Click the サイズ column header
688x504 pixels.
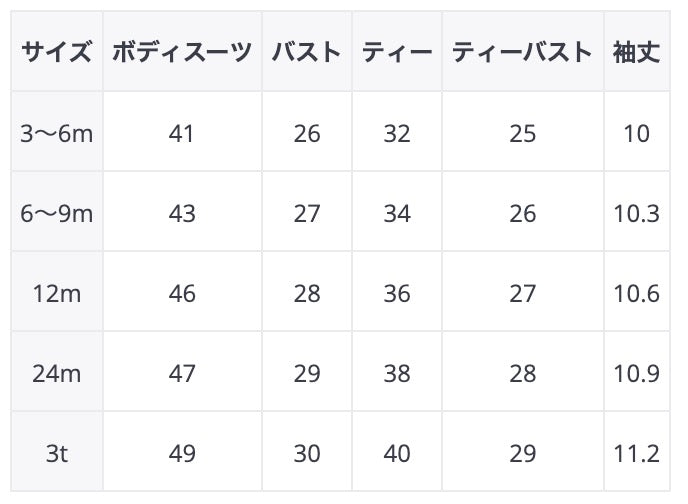tap(56, 52)
